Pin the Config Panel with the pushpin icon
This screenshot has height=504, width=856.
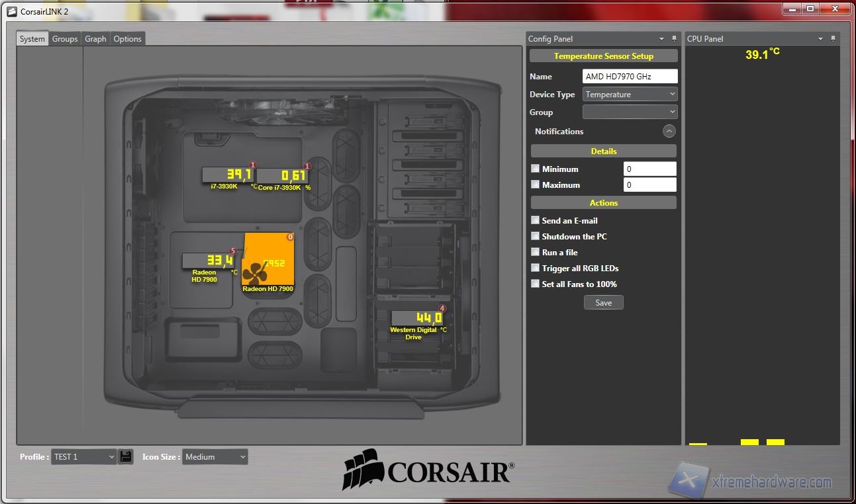point(675,39)
